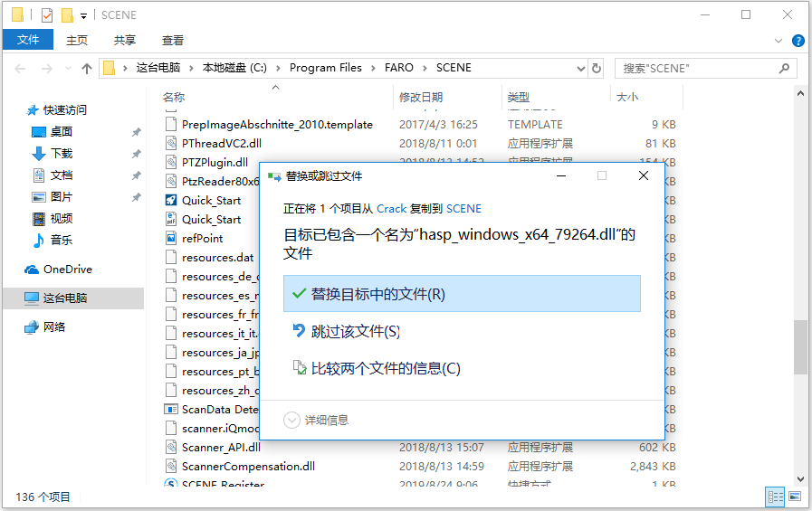Select 本地磁盘 (C:) breadcrumb
Screen dimensions: 812x511
(234, 68)
